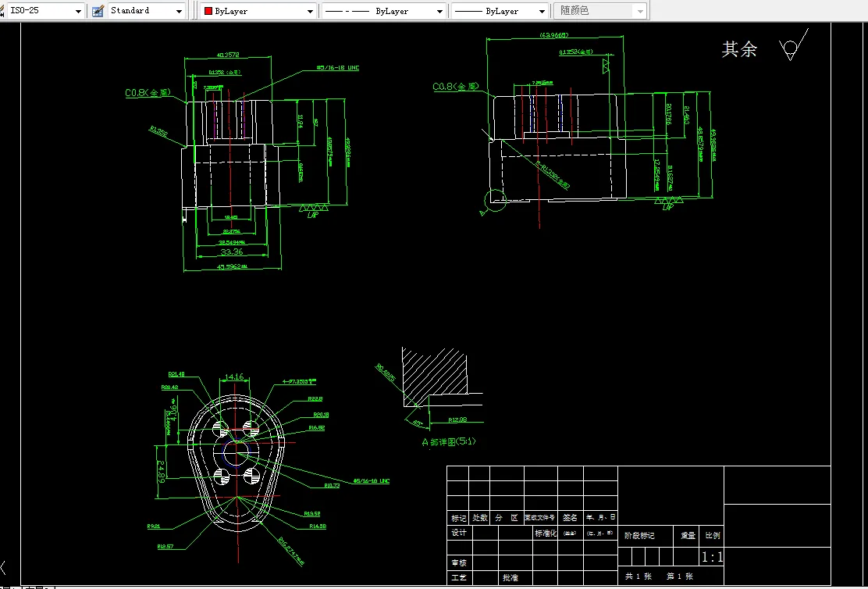Select the R16.82 radius label
This screenshot has width=868, height=589.
coord(317,428)
